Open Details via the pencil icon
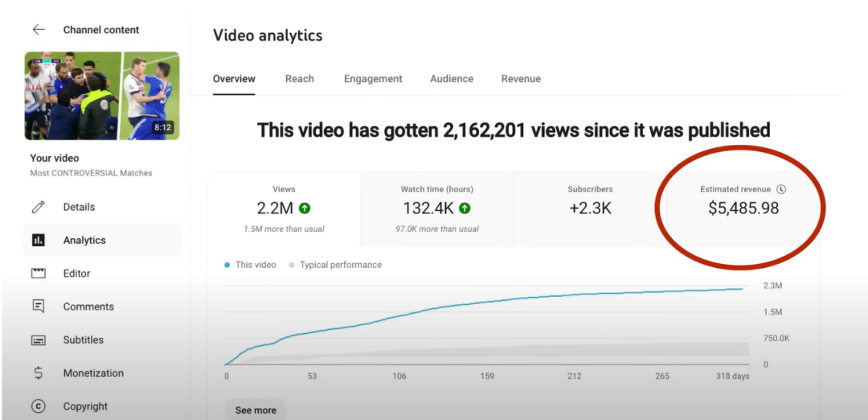 [x=38, y=207]
